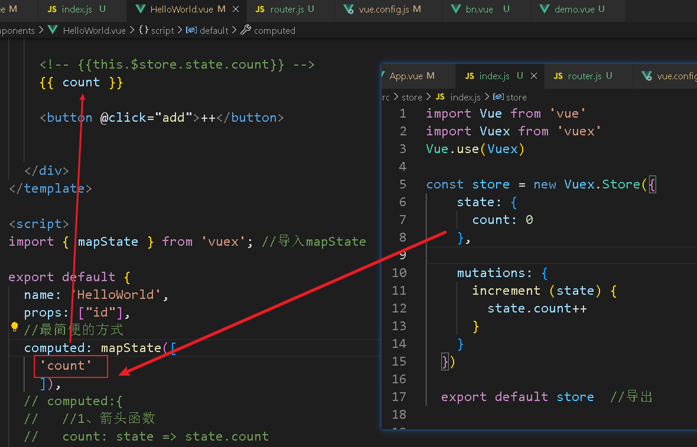Click the @click="add" button markup line
The height and width of the screenshot is (447, 697).
click(162, 118)
